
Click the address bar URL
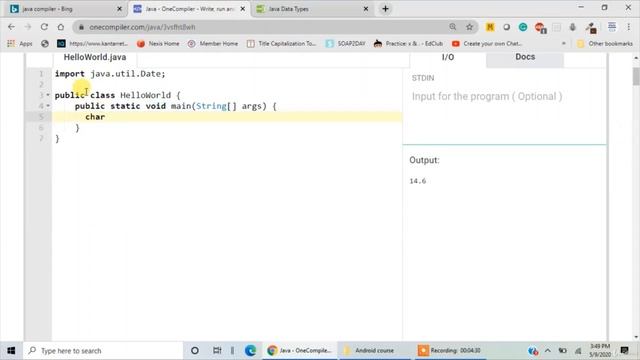[142, 27]
